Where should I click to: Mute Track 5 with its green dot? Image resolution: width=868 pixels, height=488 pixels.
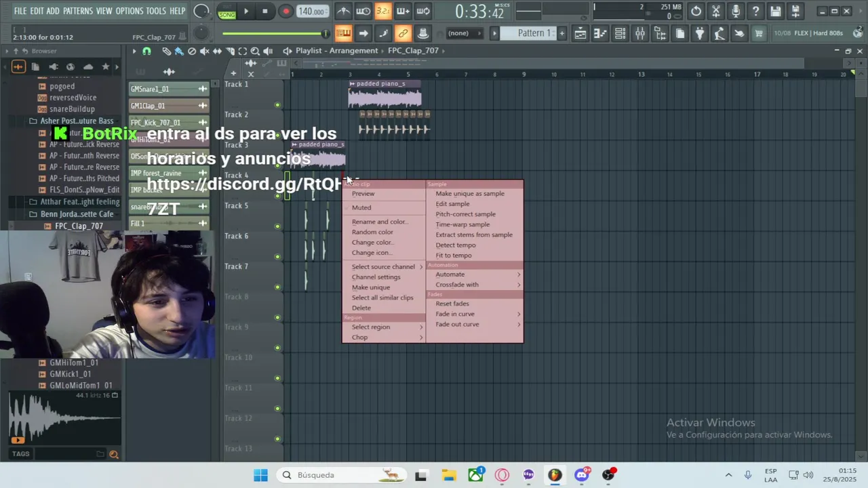coord(277,226)
